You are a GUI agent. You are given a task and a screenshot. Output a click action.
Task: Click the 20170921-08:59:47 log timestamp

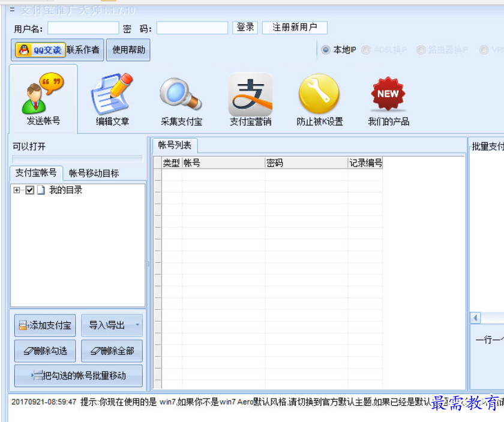(x=44, y=402)
